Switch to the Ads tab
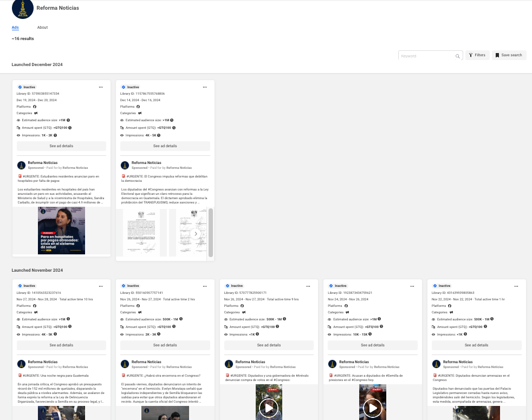532x420 pixels. [15, 28]
